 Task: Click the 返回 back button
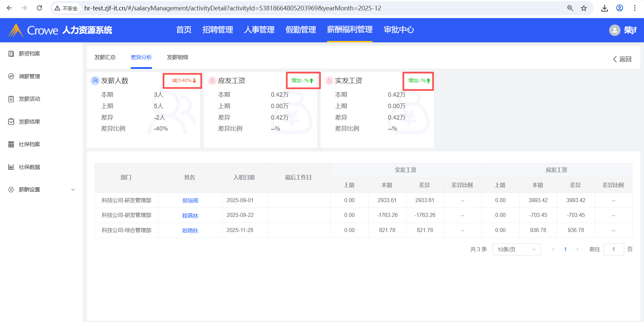click(x=622, y=59)
